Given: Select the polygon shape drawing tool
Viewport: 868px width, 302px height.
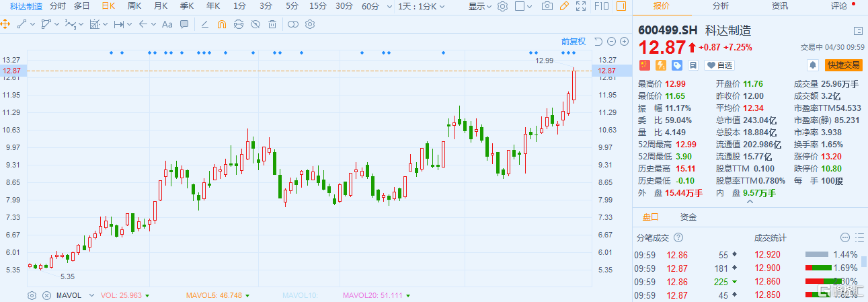Looking at the screenshot, I should [x=46, y=24].
